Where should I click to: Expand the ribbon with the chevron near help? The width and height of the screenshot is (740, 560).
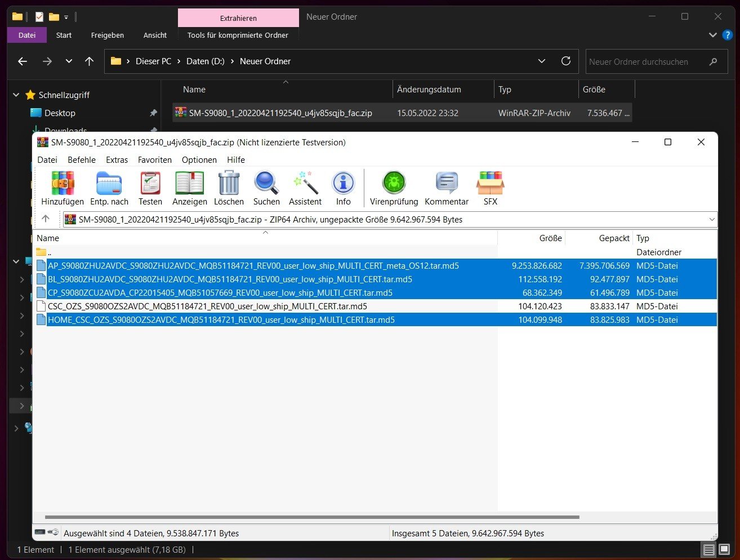(712, 35)
